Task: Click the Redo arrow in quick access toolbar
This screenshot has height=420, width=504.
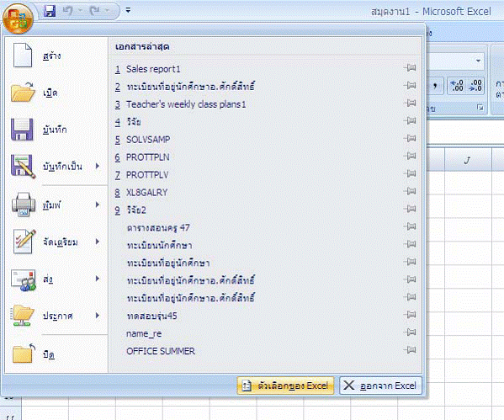Action: point(95,11)
